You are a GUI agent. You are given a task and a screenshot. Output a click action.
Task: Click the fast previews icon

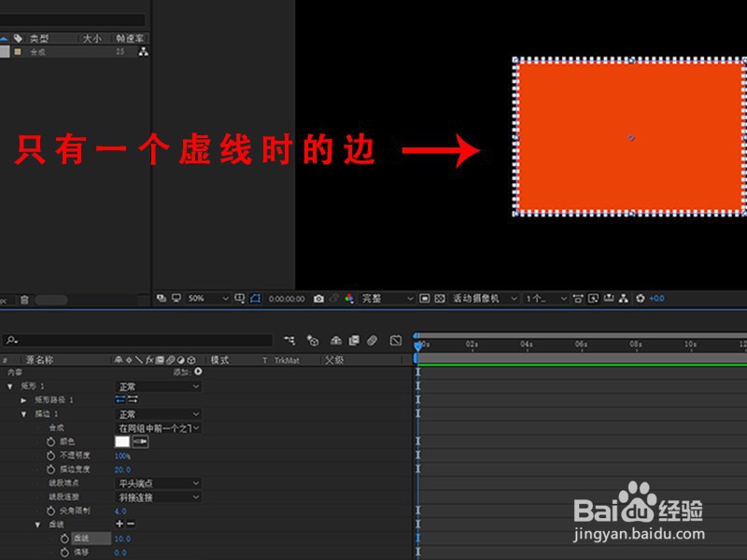tap(593, 299)
